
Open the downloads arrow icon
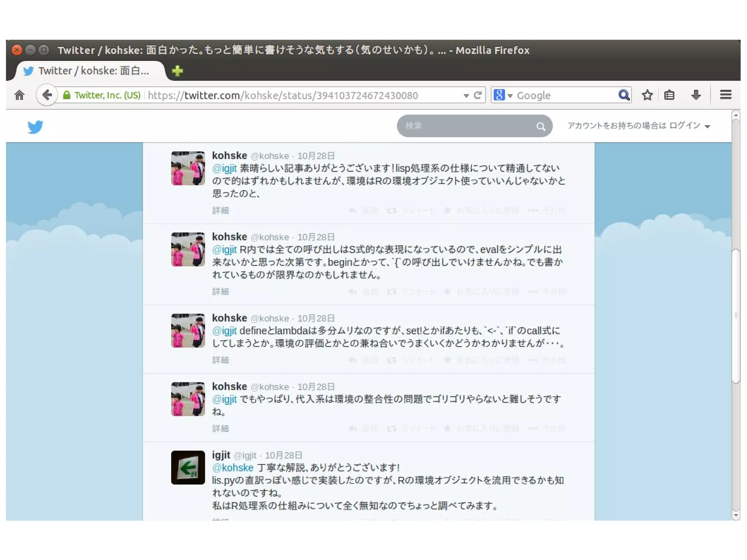pyautogui.click(x=696, y=95)
